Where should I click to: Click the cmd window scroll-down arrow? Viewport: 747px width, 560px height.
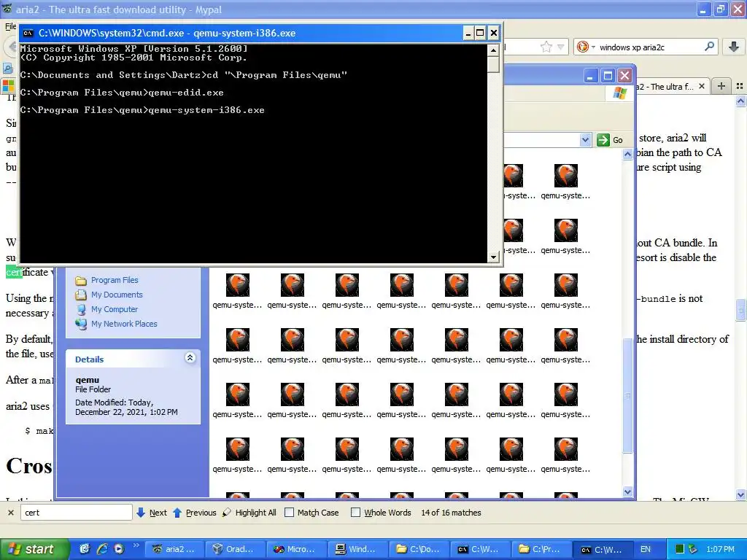(494, 257)
